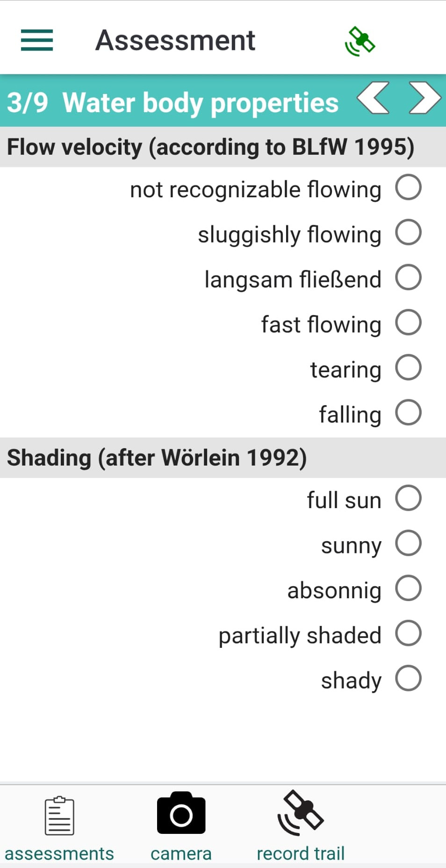Open assessments list clipboard icon

[59, 816]
